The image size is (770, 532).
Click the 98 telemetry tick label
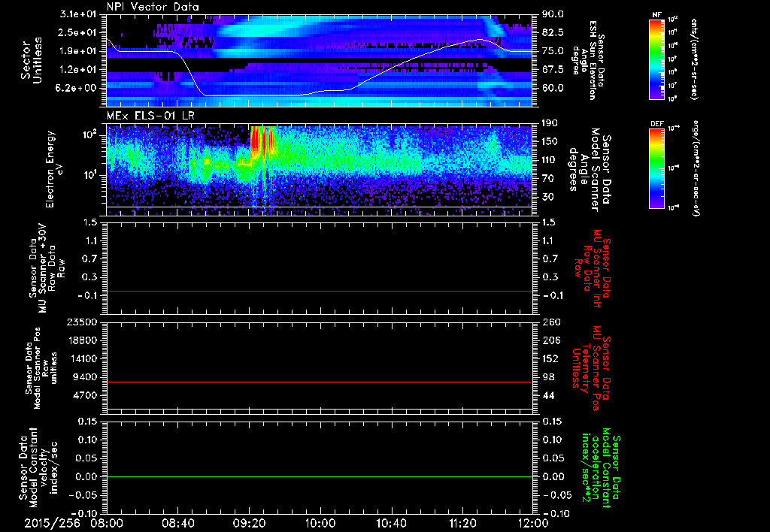[x=547, y=377]
